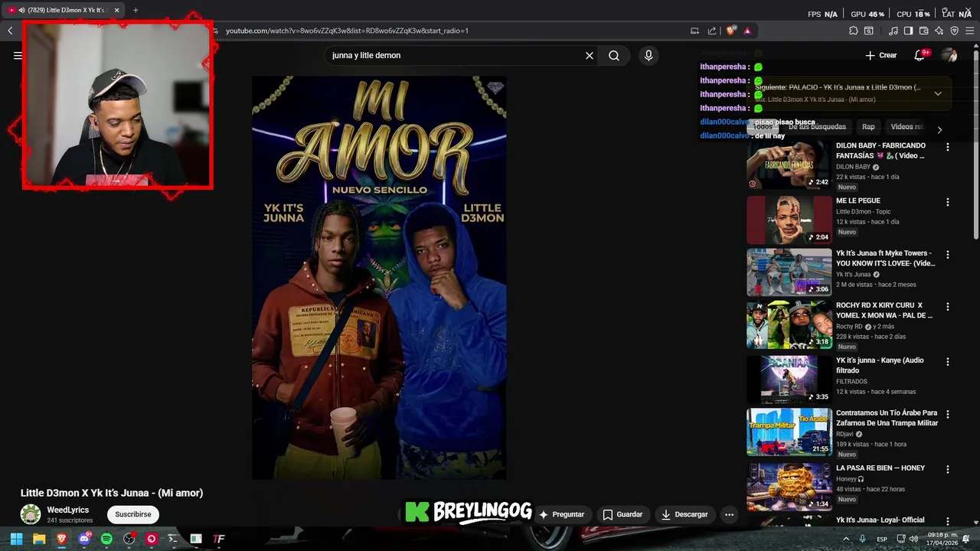The height and width of the screenshot is (551, 980).
Task: Switch the ESP keyboard language indicator
Action: (x=882, y=539)
